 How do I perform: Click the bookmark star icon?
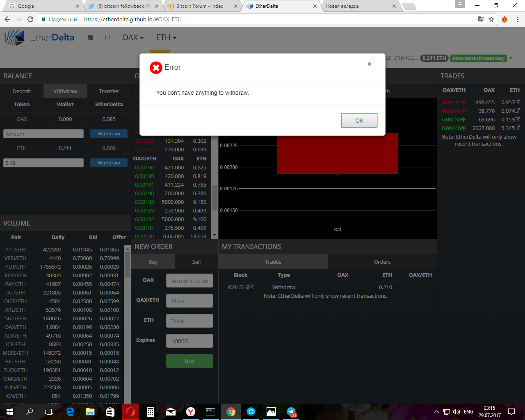[491, 19]
